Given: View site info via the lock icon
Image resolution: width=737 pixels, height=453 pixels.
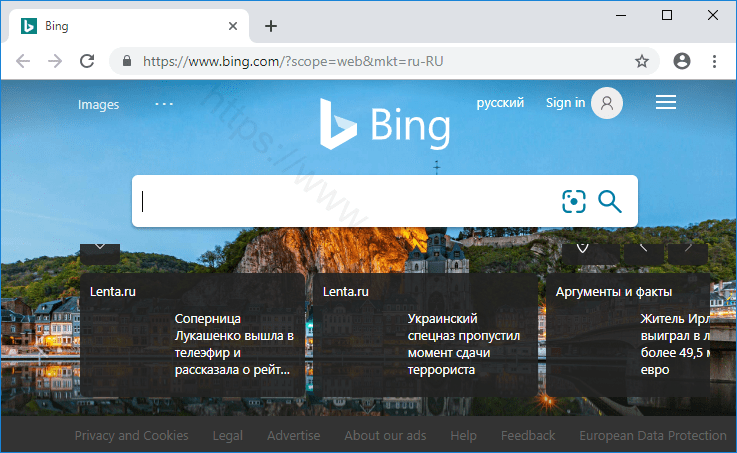Looking at the screenshot, I should coord(126,61).
